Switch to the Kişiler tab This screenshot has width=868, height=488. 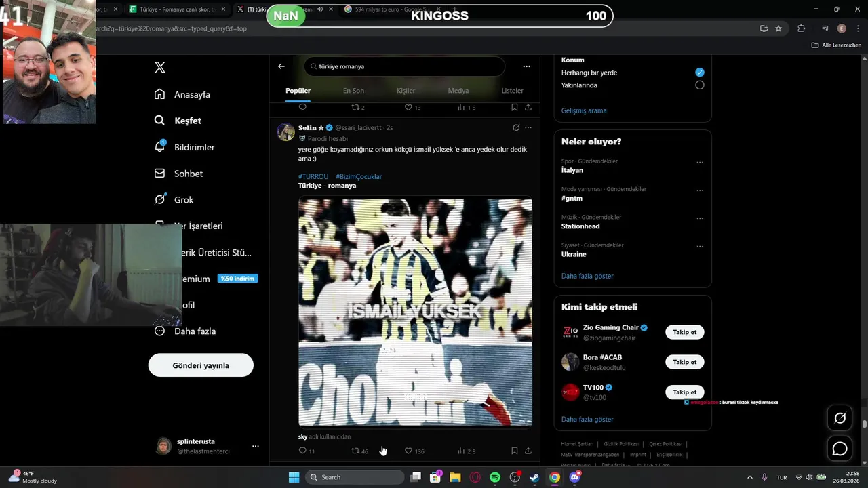coord(406,91)
